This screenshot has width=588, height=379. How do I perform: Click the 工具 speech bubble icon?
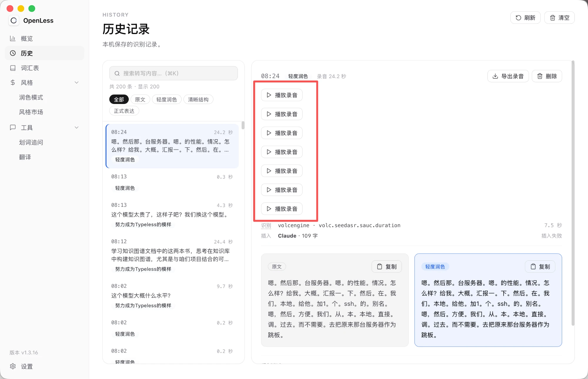(13, 128)
